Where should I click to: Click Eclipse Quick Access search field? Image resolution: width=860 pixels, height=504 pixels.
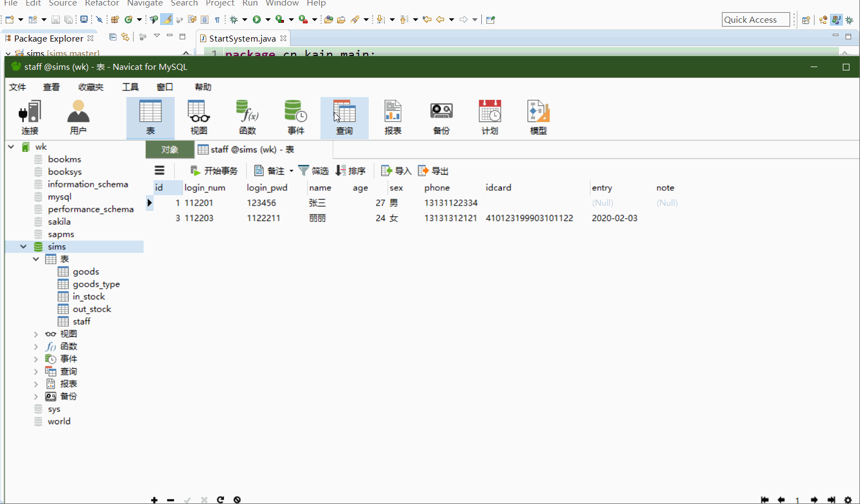pos(756,19)
